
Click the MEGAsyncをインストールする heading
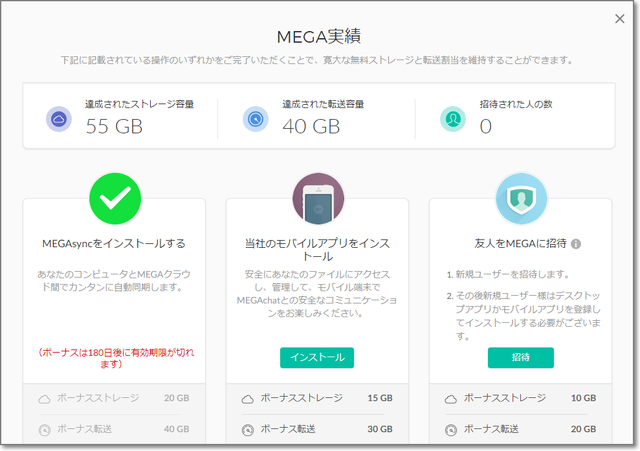[115, 243]
